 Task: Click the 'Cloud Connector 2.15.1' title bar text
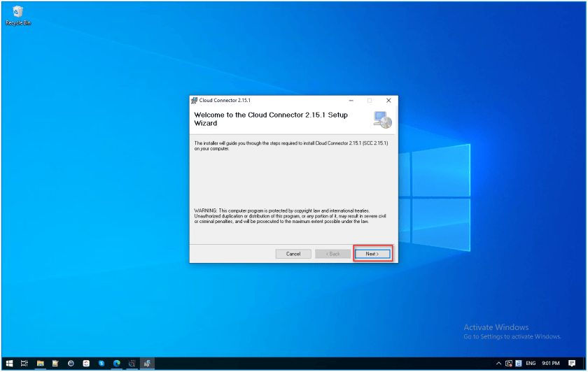click(225, 101)
